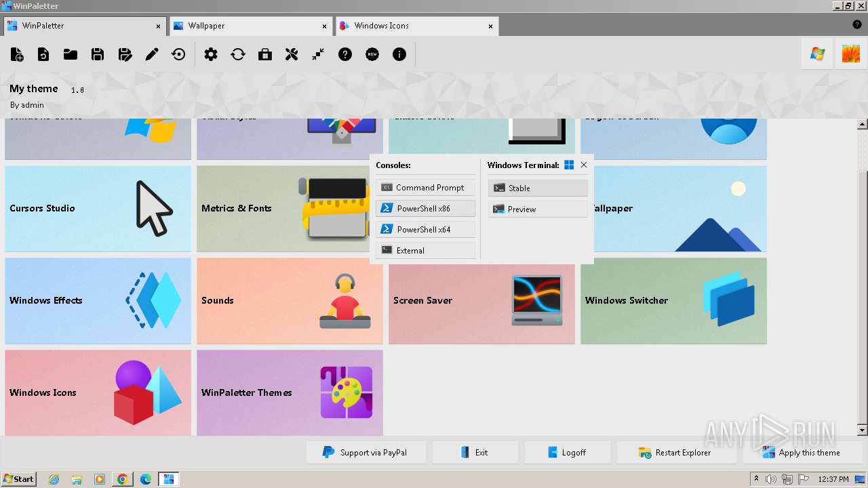Image resolution: width=868 pixels, height=488 pixels.
Task: Close the consoles popup
Action: click(584, 165)
